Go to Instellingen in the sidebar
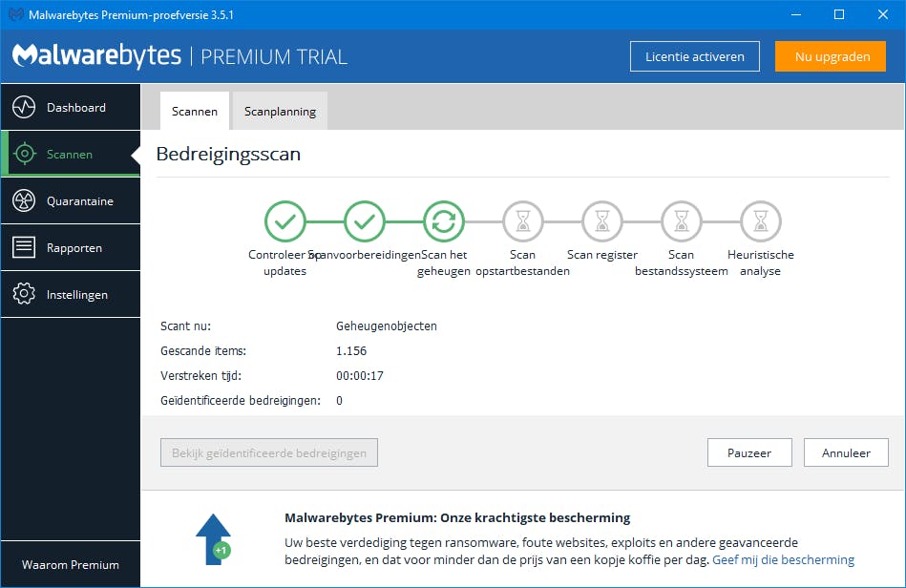The height and width of the screenshot is (588, 906). [x=71, y=295]
